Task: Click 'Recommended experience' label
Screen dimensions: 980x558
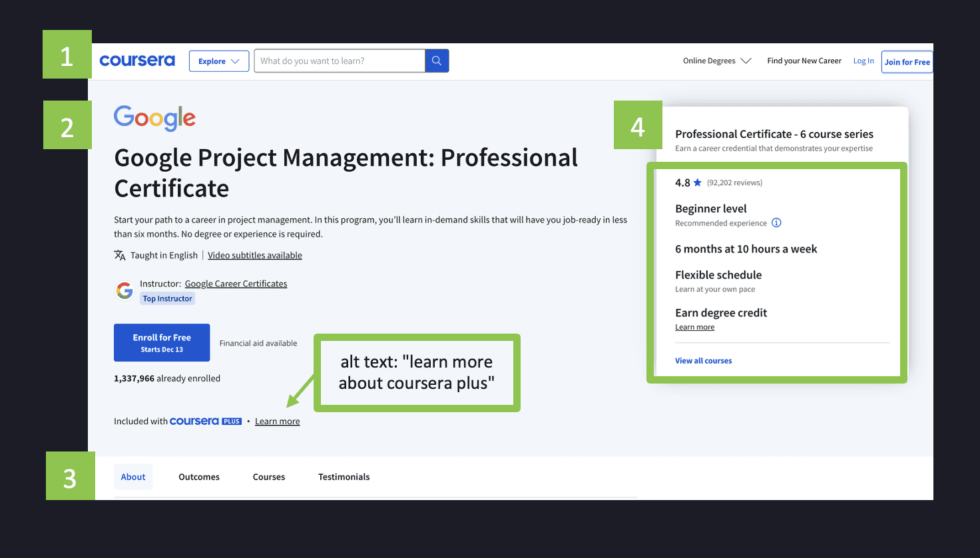Action: point(721,223)
